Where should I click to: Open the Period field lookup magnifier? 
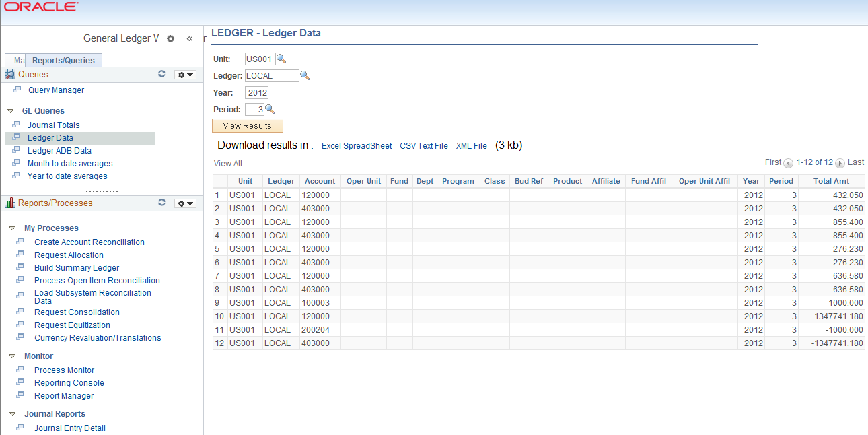click(270, 108)
